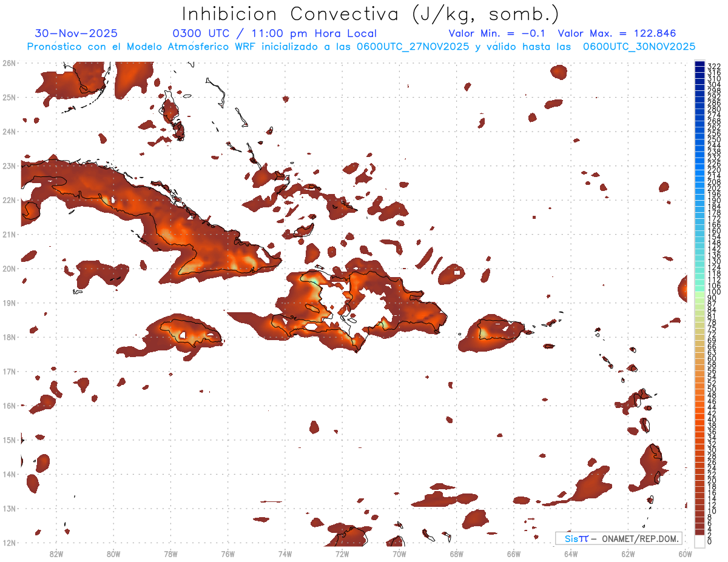The height and width of the screenshot is (562, 728).
Task: Click the 14N latitude axis label
Action: coord(9,473)
